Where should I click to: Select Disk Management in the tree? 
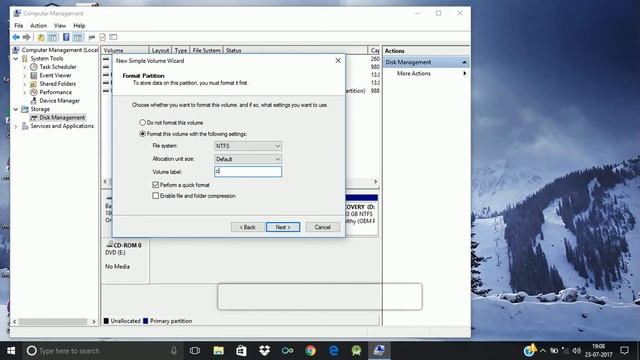[x=62, y=118]
